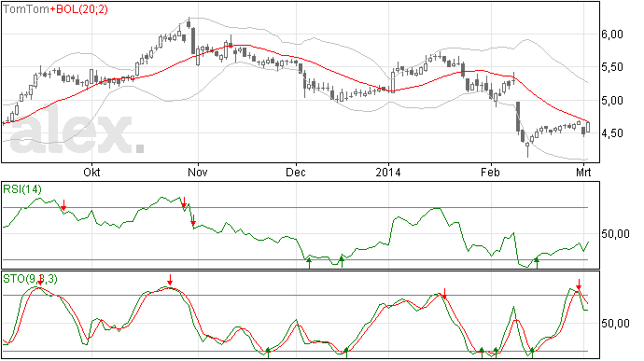The image size is (644, 361).
Task: Click the STO(9,3,3) panel label
Action: click(31, 279)
